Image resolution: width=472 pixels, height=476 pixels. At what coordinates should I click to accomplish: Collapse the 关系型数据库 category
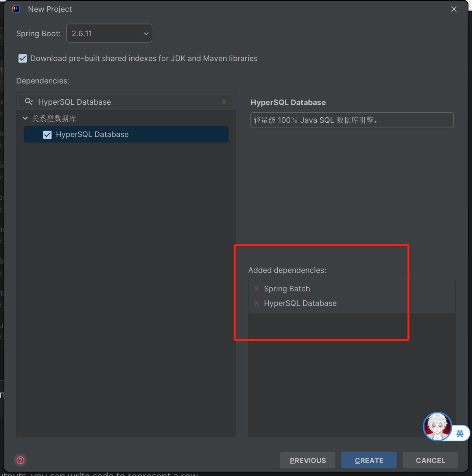[25, 118]
